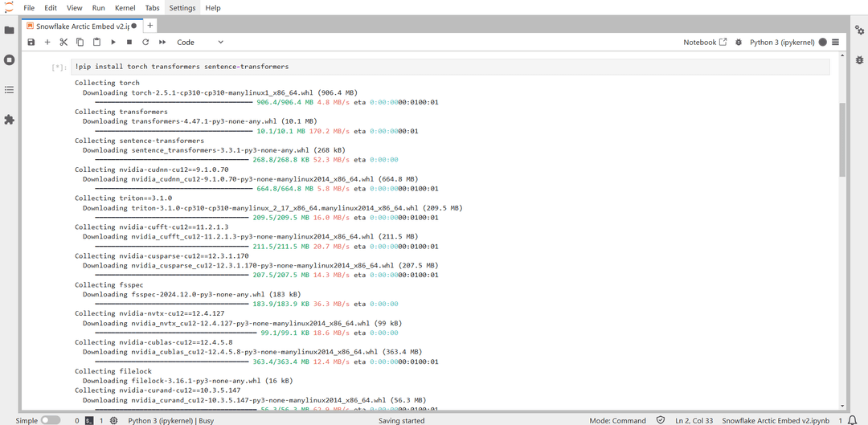Viewport: 868px width, 425px height.
Task: Cut the selected cell with scissors icon
Action: [x=63, y=42]
